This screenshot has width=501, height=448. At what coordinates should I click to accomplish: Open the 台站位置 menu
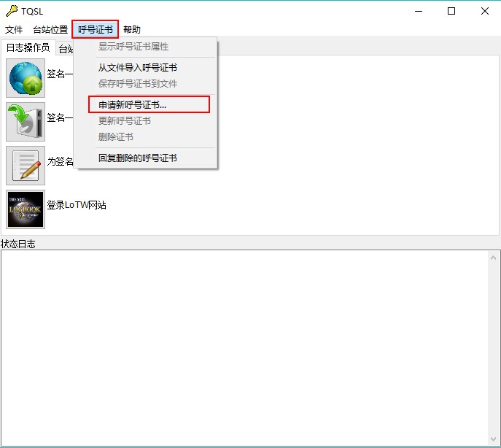tap(50, 30)
